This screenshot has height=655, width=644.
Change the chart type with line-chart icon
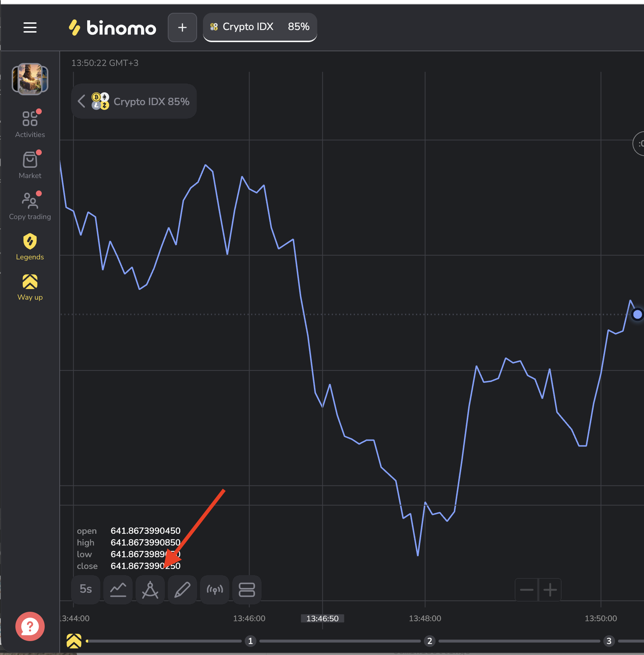tap(118, 589)
